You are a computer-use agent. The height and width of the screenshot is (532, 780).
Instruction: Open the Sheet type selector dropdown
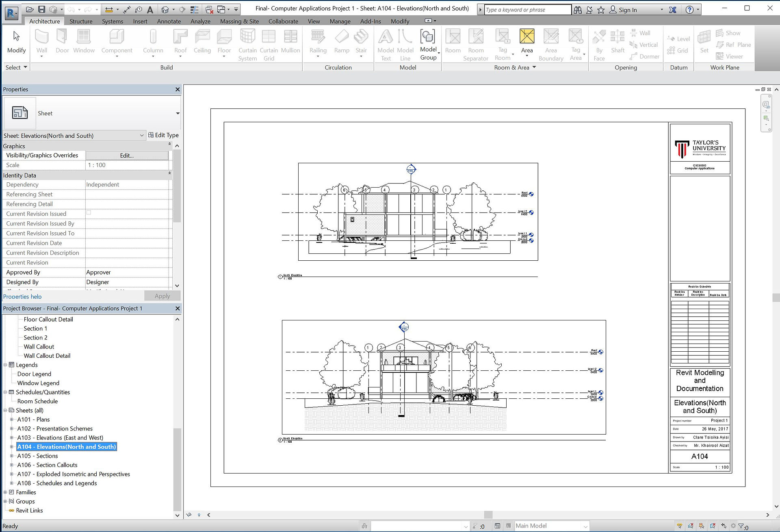click(178, 113)
